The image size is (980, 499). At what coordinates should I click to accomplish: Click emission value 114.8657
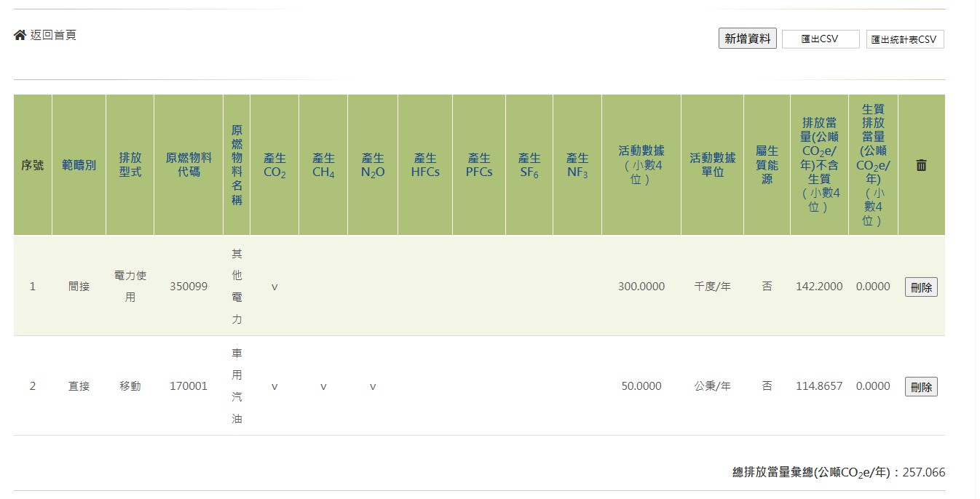tap(818, 386)
